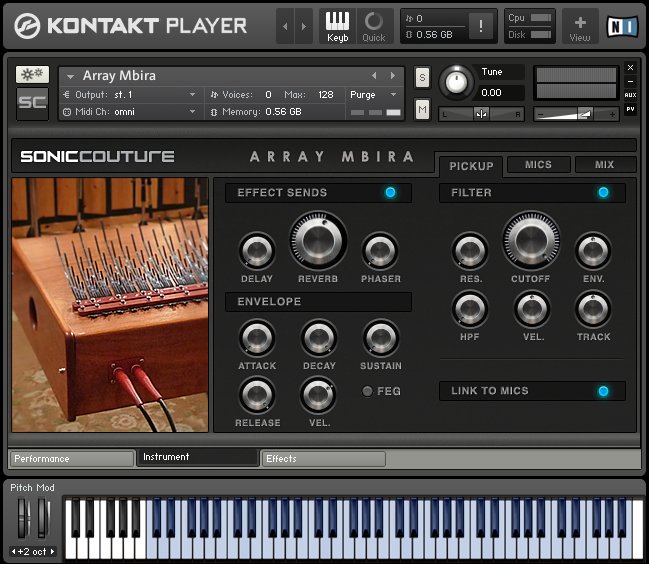
Task: Open the Quick load panel
Action: (374, 26)
